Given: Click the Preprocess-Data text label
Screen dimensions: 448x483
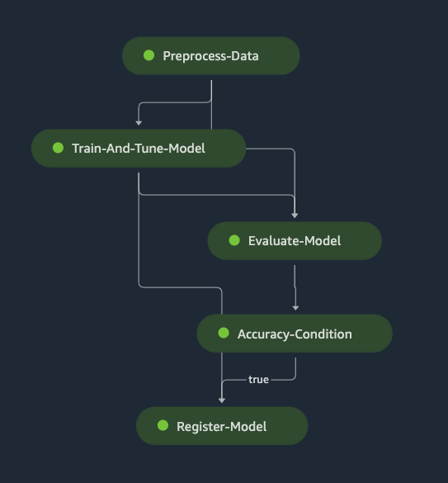Looking at the screenshot, I should coord(210,56).
